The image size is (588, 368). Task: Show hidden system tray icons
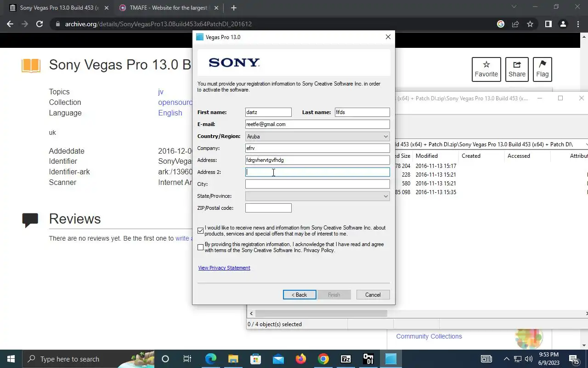506,359
